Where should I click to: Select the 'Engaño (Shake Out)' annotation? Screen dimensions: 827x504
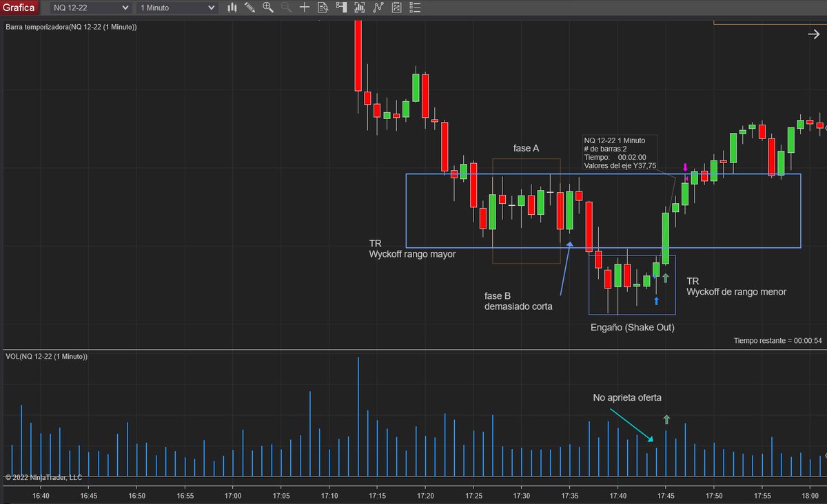coord(632,328)
